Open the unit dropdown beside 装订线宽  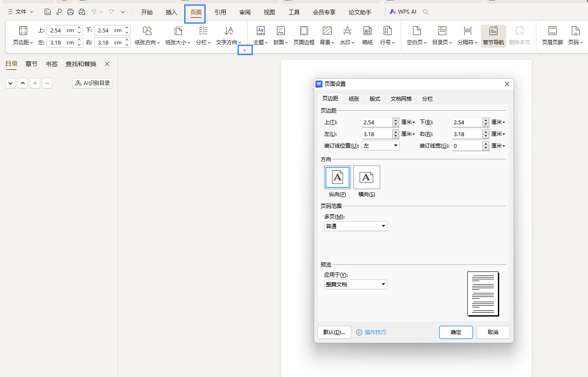click(498, 146)
